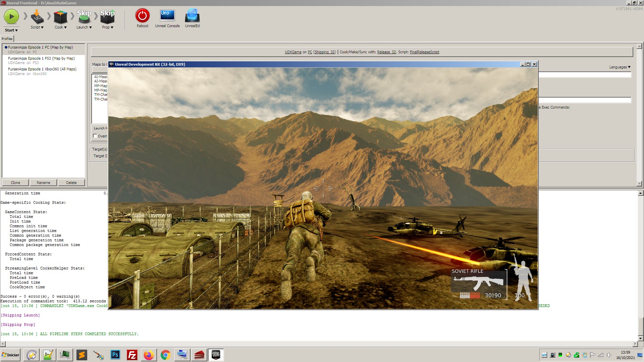Open the Launch dropdown arrow
Image resolution: width=644 pixels, height=362 pixels.
(x=91, y=27)
